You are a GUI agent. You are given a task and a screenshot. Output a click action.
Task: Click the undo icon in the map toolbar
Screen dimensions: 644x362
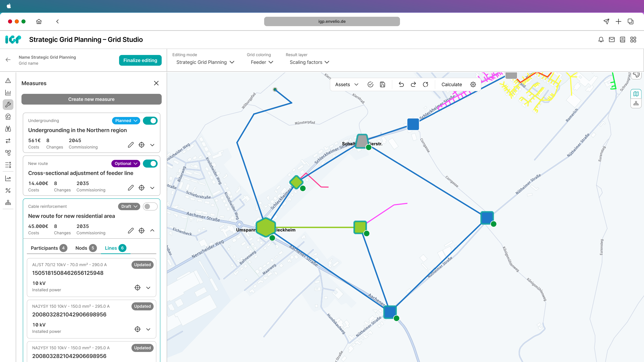tap(401, 84)
